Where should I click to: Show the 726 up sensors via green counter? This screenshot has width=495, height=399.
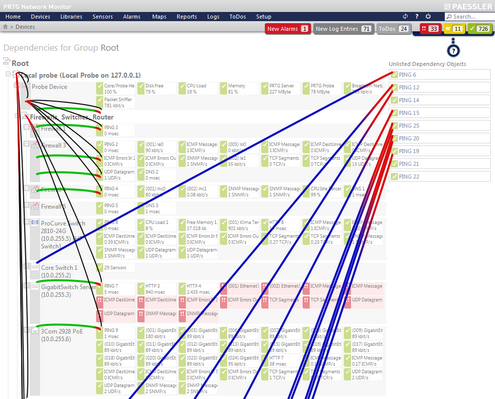tap(480, 29)
